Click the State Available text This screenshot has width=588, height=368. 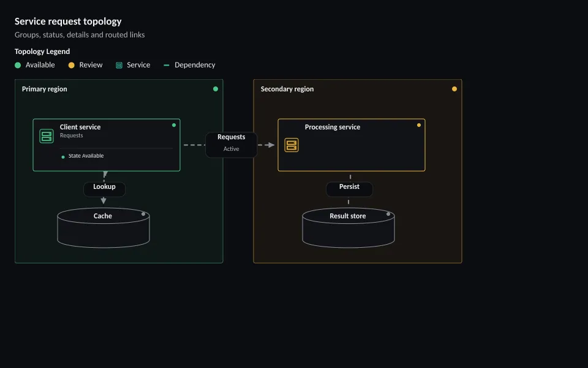[86, 156]
